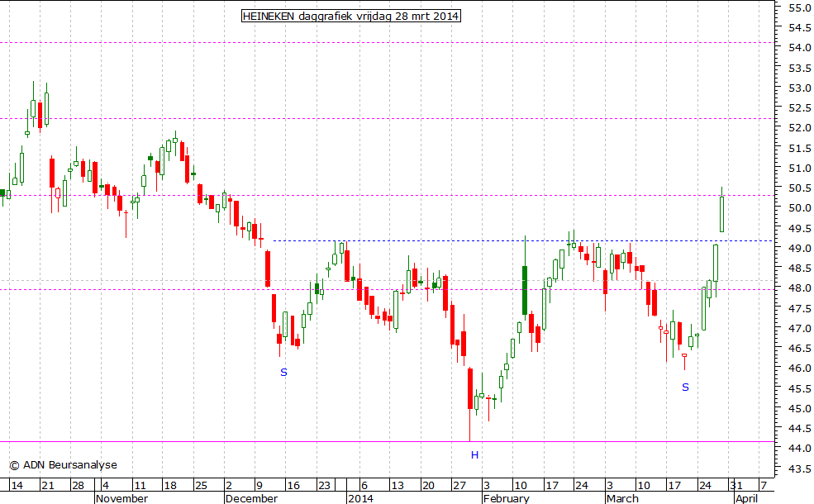Click the "March" month label

tap(622, 498)
